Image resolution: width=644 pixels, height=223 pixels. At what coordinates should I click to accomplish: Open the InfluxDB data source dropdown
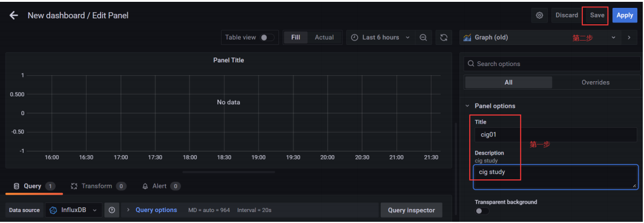coord(73,210)
